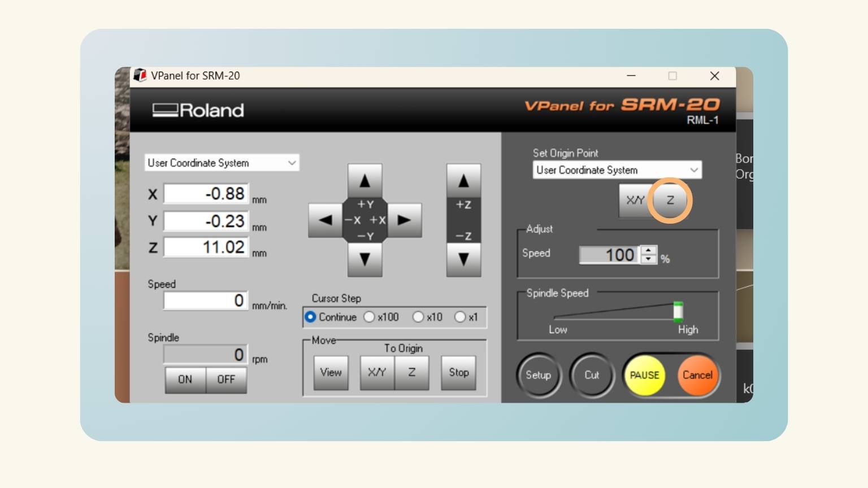Viewport: 868px width, 488px height.
Task: Move the tool to the View position
Action: (331, 372)
